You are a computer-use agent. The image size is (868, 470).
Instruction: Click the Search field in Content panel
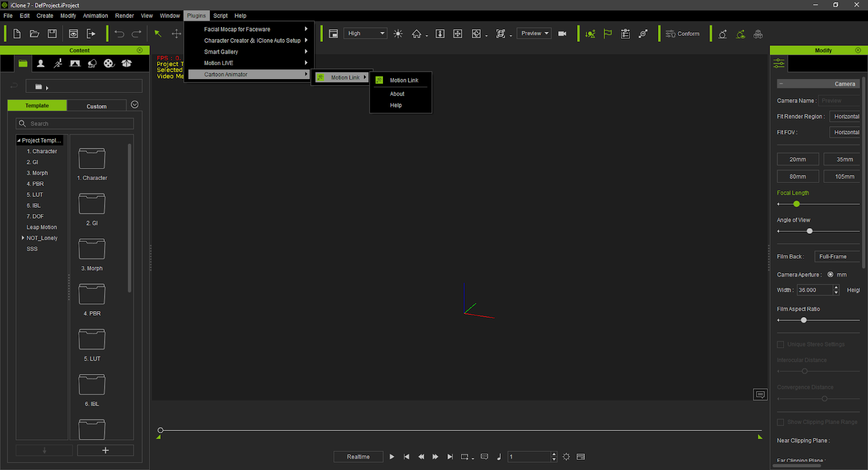(x=75, y=124)
